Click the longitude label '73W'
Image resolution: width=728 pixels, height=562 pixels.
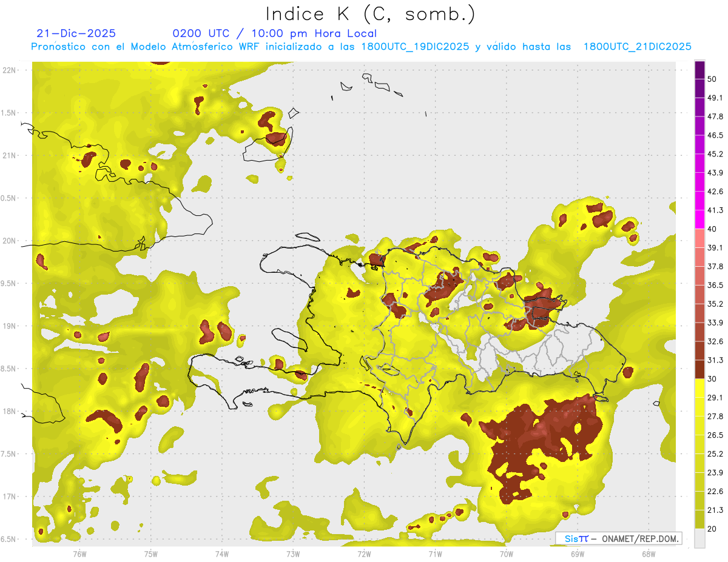tap(292, 554)
